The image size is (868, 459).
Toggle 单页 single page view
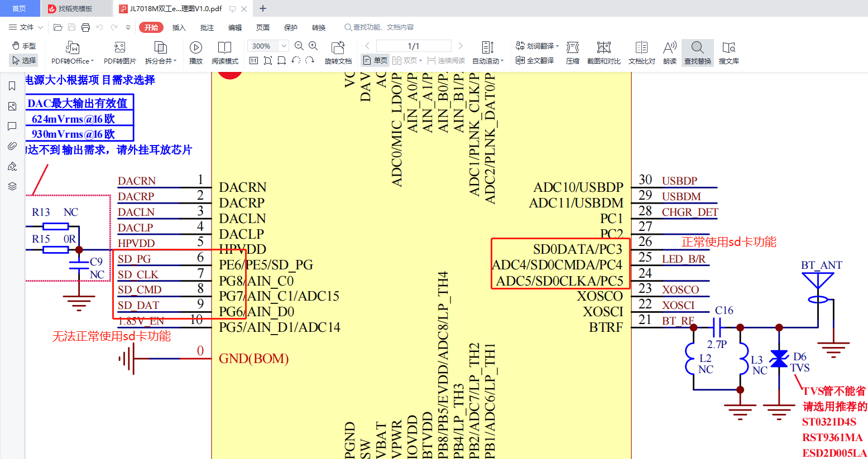click(x=375, y=60)
